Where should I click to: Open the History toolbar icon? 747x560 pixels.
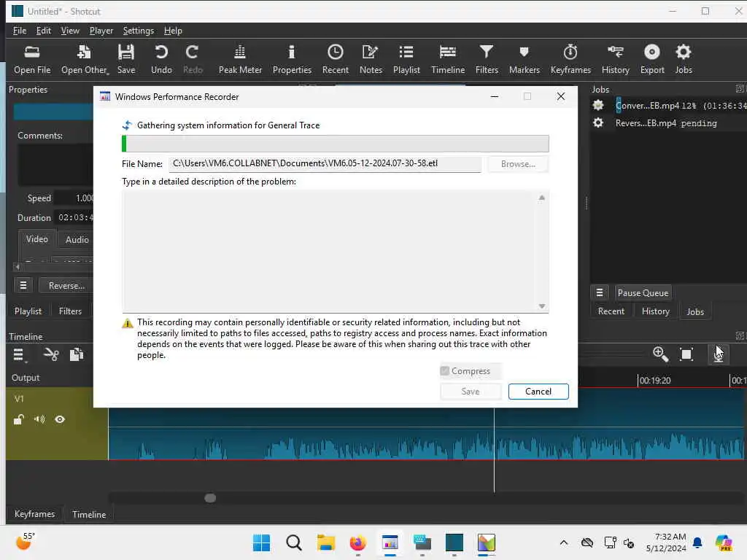(615, 59)
